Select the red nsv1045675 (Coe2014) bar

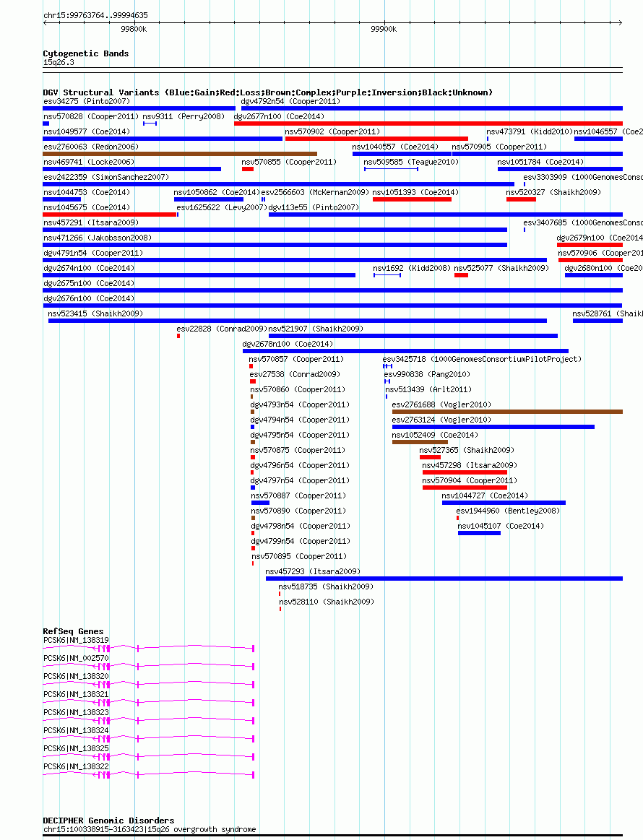[x=110, y=215]
